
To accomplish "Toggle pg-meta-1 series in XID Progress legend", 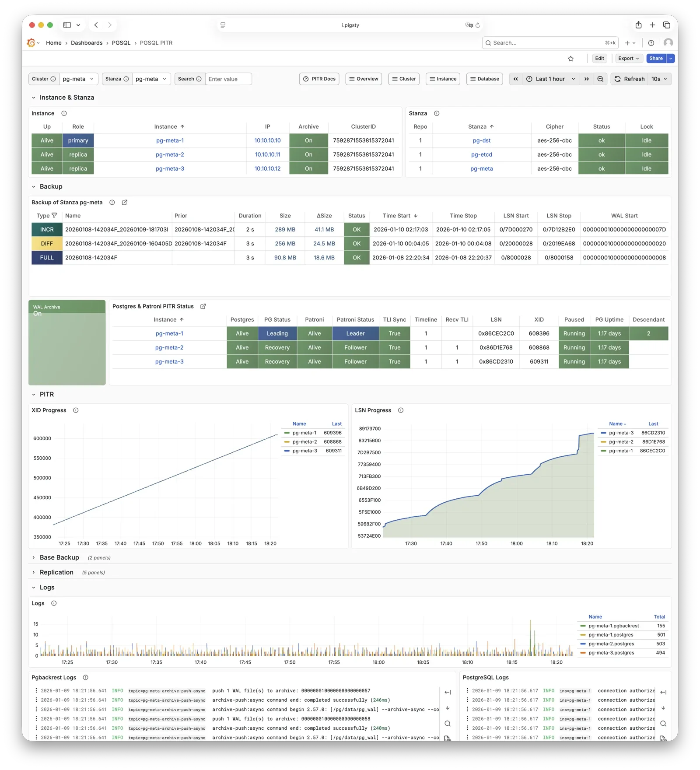I will [x=304, y=433].
